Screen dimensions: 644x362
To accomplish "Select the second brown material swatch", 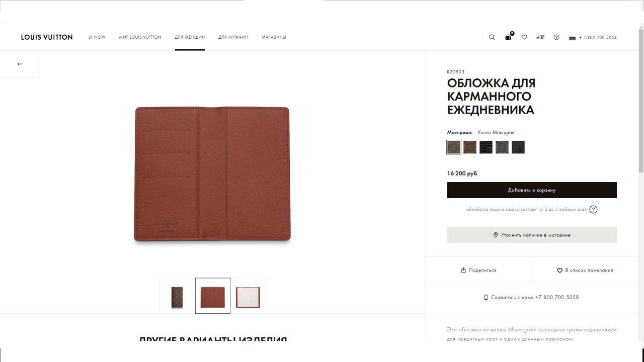I will click(x=470, y=147).
